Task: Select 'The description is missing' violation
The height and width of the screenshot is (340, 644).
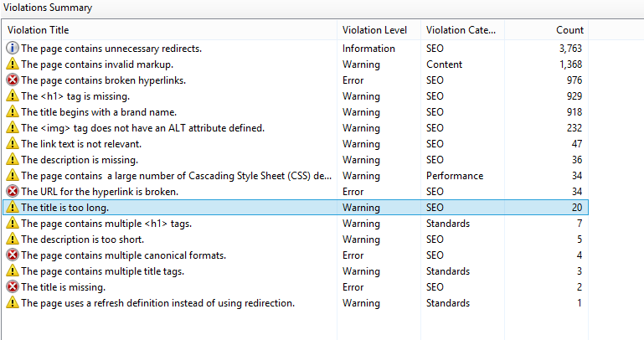Action: [x=296, y=160]
